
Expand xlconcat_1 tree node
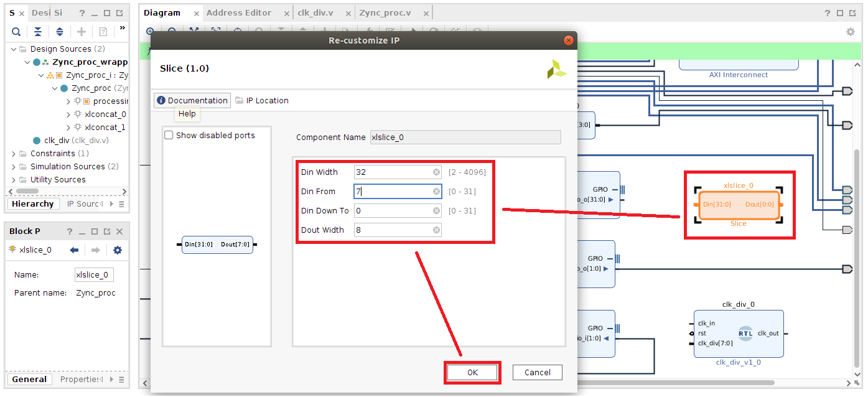pyautogui.click(x=68, y=128)
